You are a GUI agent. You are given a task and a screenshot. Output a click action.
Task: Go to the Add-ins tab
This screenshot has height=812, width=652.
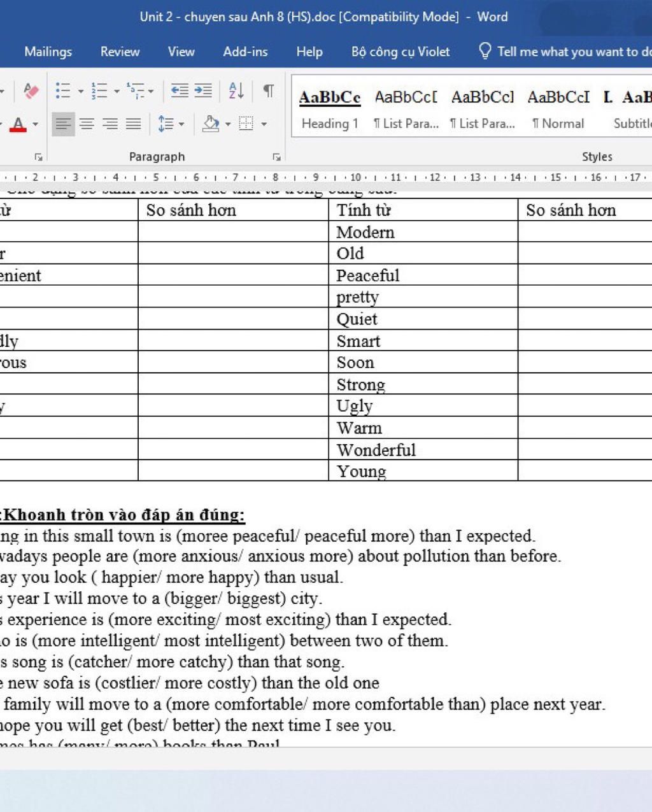point(245,52)
